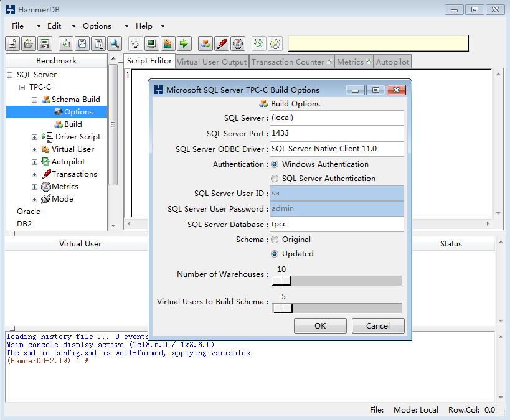
Task: Click the Mode icon in Benchmark tree
Action: [46, 199]
